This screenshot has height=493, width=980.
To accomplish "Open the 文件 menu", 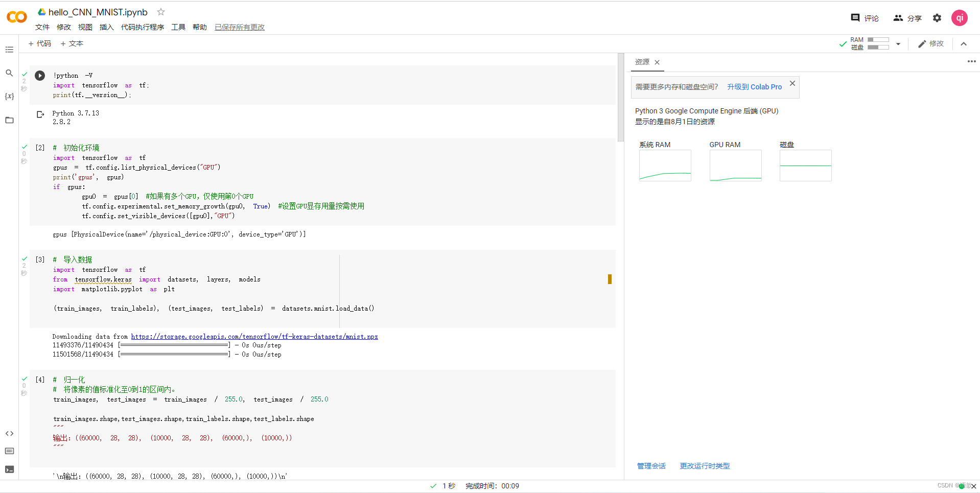I will (x=42, y=27).
